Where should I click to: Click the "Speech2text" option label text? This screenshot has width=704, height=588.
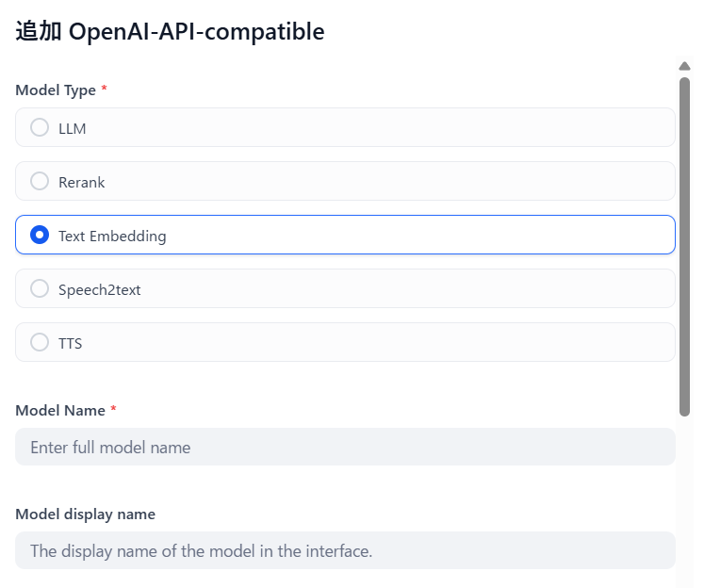click(x=100, y=290)
